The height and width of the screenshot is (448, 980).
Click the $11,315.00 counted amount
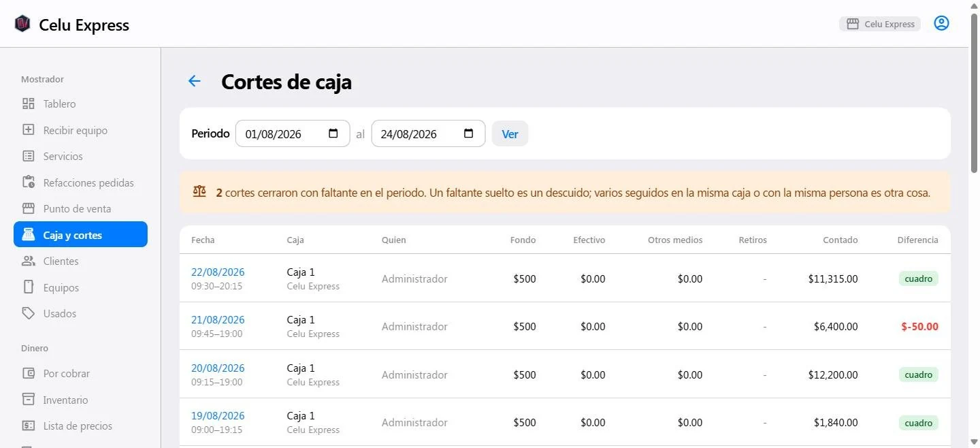833,278
